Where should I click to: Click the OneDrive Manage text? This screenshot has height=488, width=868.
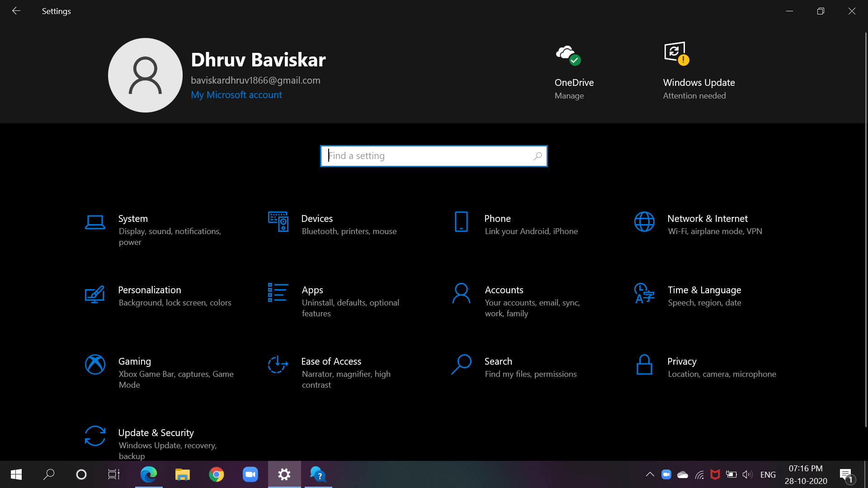tap(569, 95)
